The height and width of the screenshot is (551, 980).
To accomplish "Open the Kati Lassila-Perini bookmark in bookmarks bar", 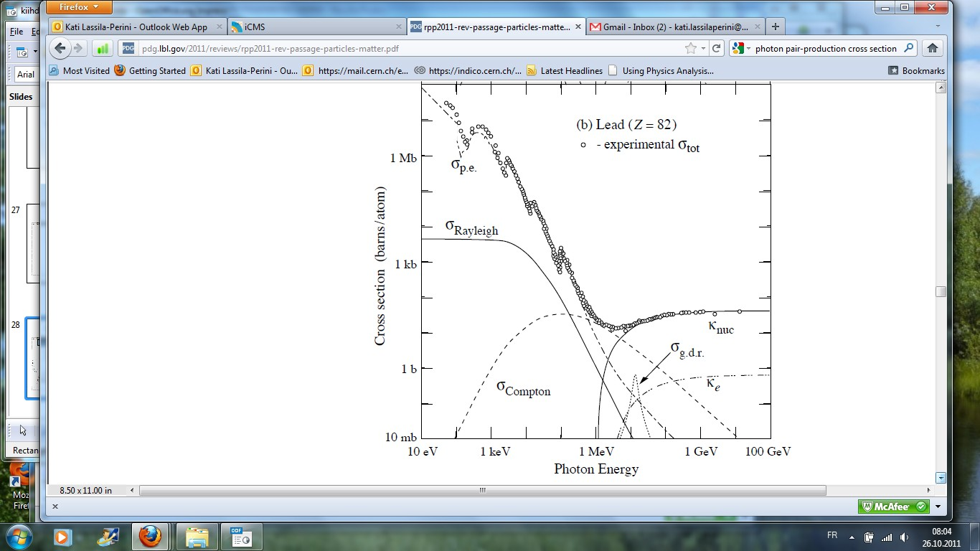I will (244, 70).
